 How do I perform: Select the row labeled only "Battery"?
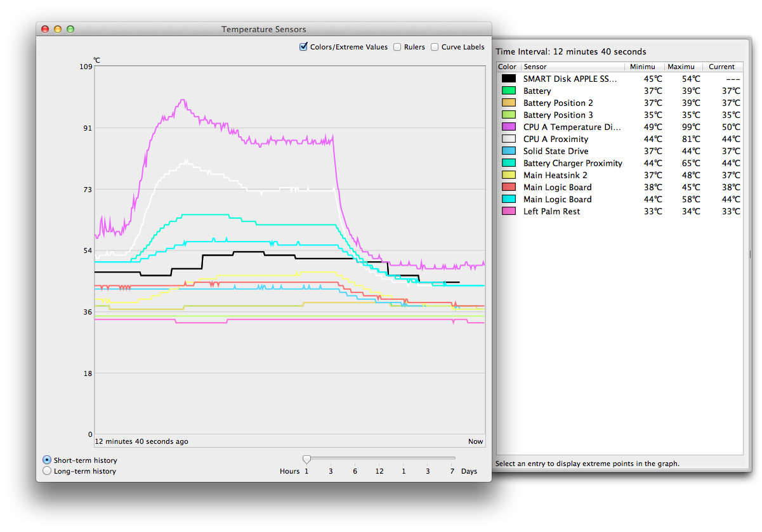point(619,91)
